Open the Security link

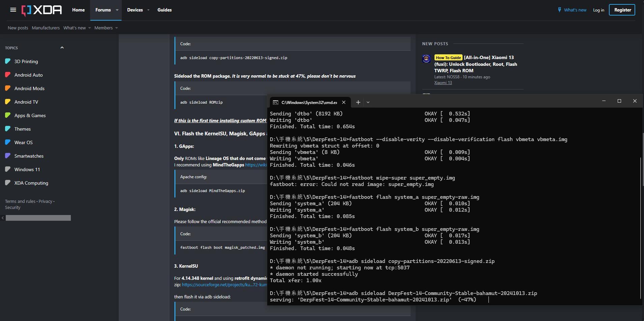(12, 208)
